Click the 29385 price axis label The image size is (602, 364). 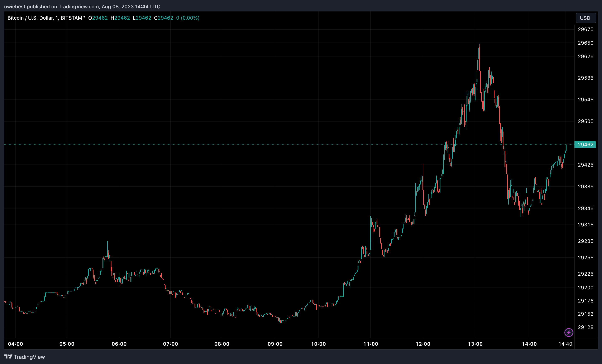click(x=585, y=187)
